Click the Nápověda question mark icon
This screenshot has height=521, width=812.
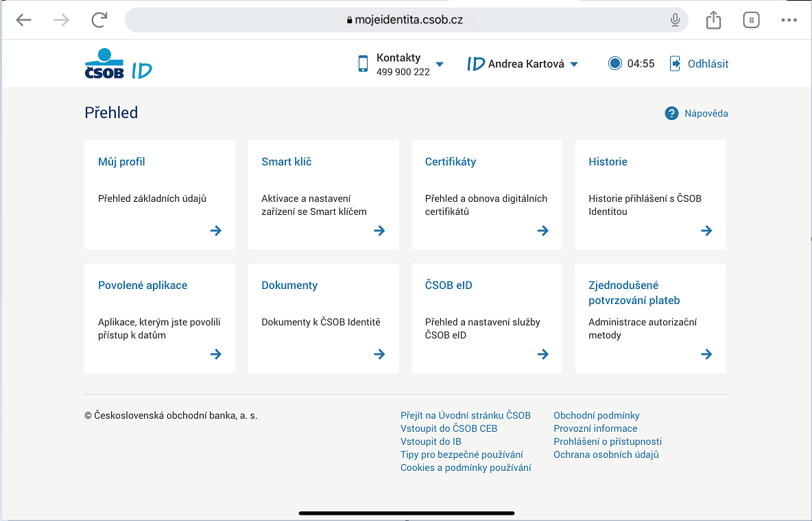pos(671,113)
